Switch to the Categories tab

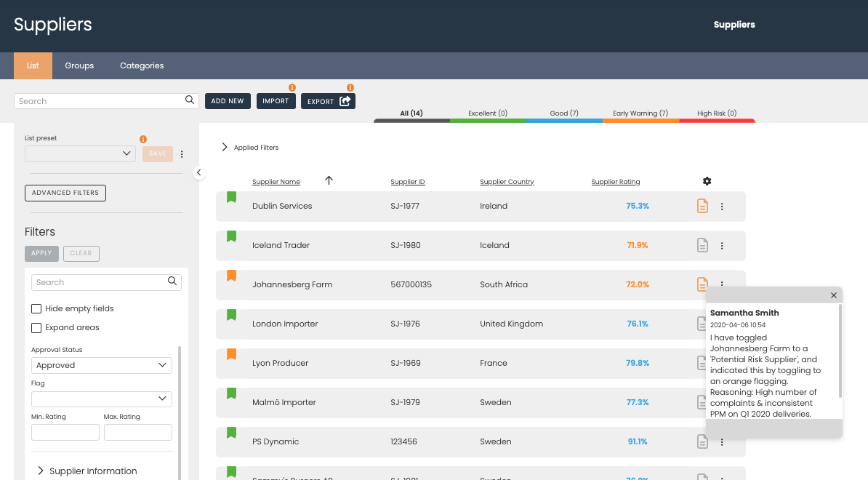coord(142,66)
